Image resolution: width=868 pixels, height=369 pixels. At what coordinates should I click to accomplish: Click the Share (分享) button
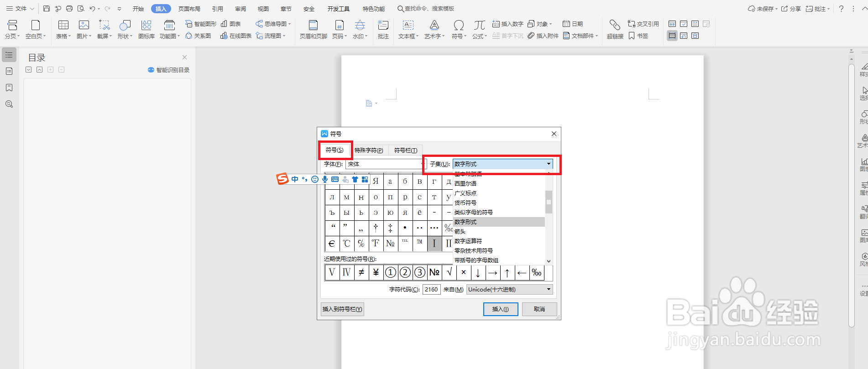coord(791,9)
